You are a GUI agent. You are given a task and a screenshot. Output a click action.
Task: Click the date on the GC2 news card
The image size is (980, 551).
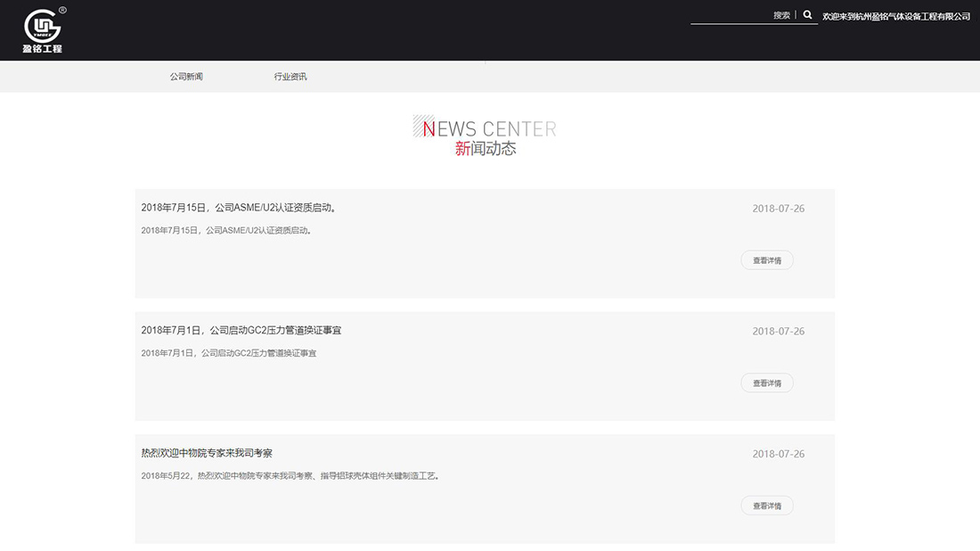(778, 332)
